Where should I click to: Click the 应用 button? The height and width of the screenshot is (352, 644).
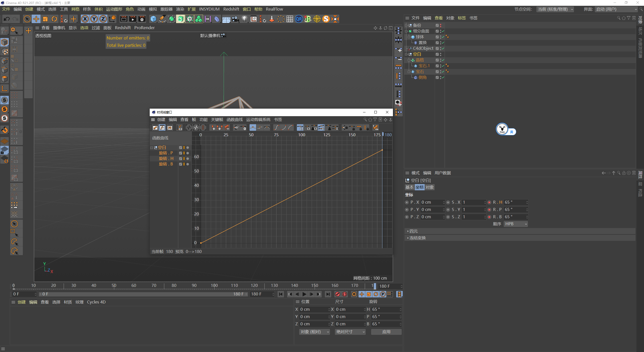[386, 332]
